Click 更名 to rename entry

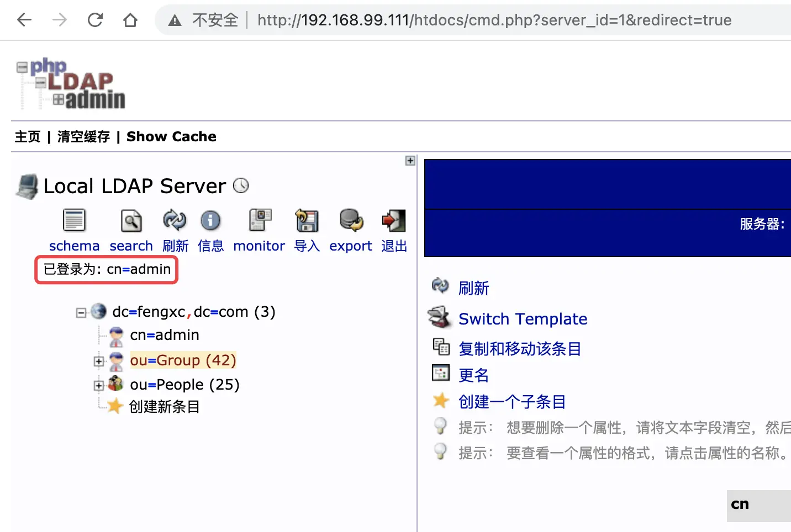[x=474, y=375]
